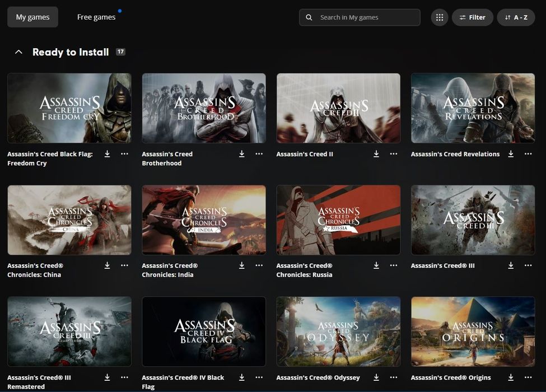Open more options for IV Black Flag
This screenshot has height=392, width=546.
pos(259,377)
